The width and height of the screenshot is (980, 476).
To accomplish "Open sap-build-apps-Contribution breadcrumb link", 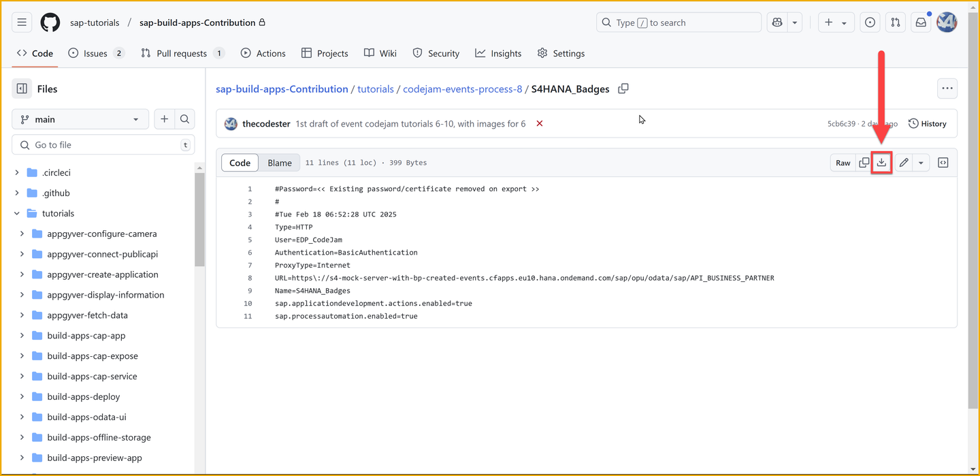I will point(282,89).
